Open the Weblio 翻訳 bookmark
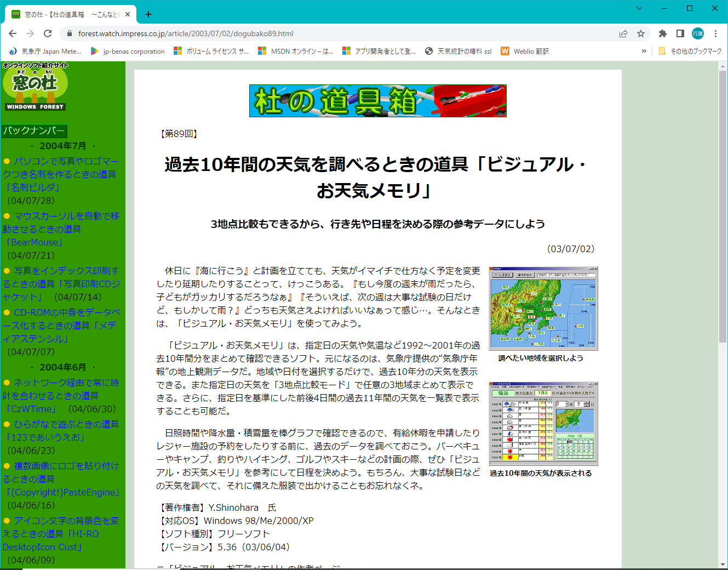The image size is (728, 570). pos(525,51)
